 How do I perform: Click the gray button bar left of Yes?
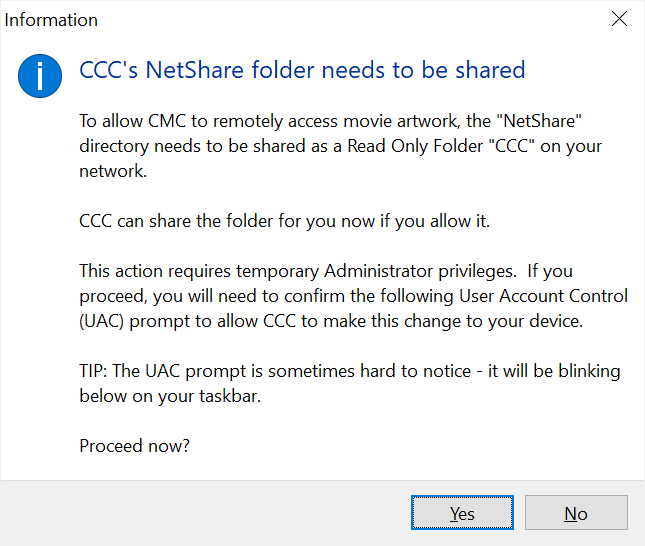tap(206, 513)
